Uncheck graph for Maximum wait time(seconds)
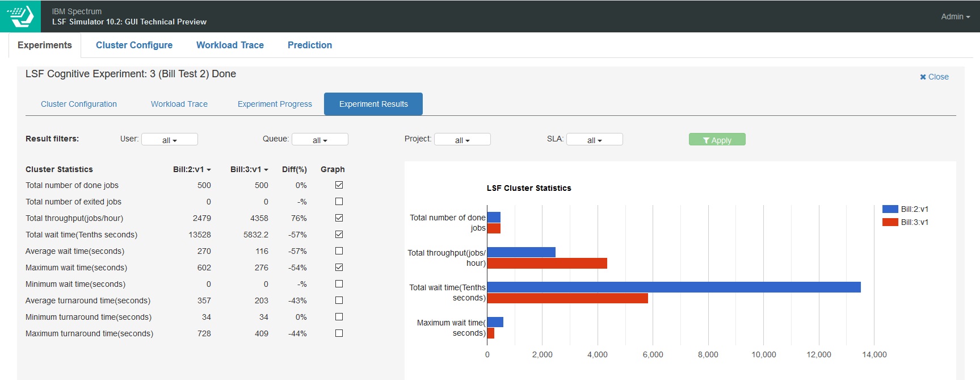The height and width of the screenshot is (380, 980). 339,268
